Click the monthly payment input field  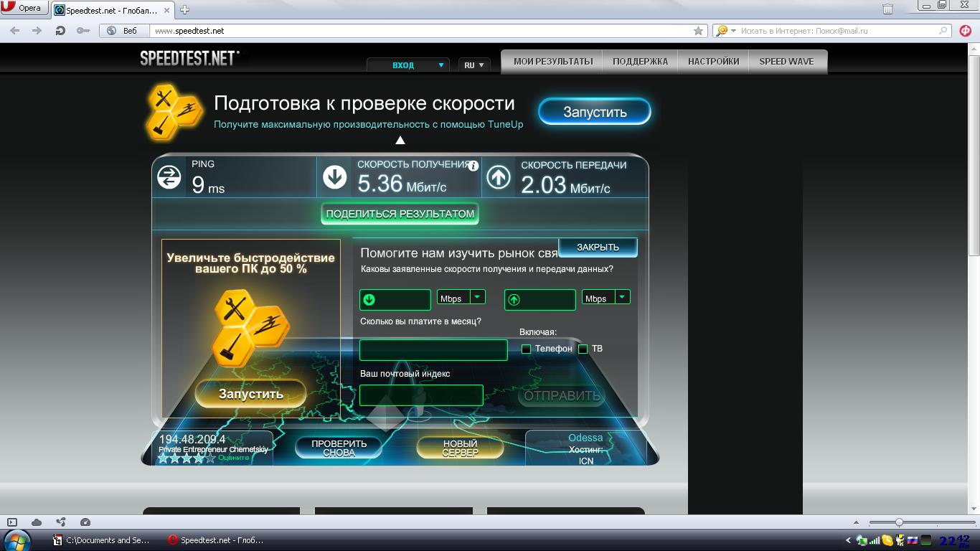pos(433,350)
